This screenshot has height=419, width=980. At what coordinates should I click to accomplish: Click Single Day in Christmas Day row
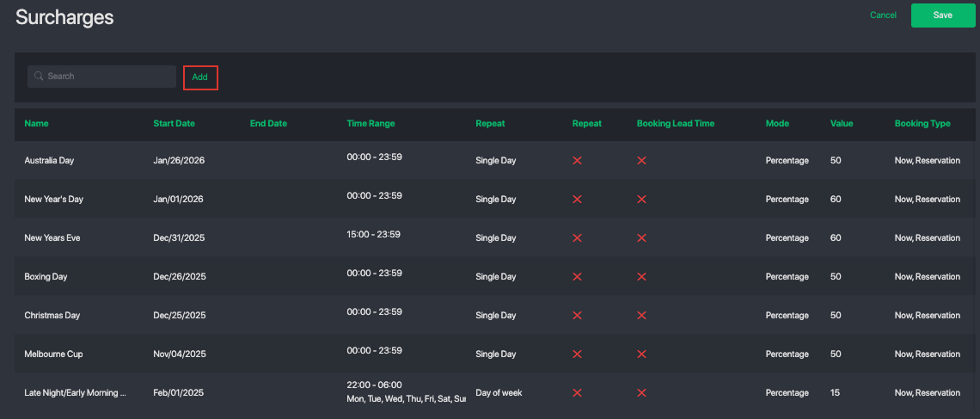tap(496, 315)
